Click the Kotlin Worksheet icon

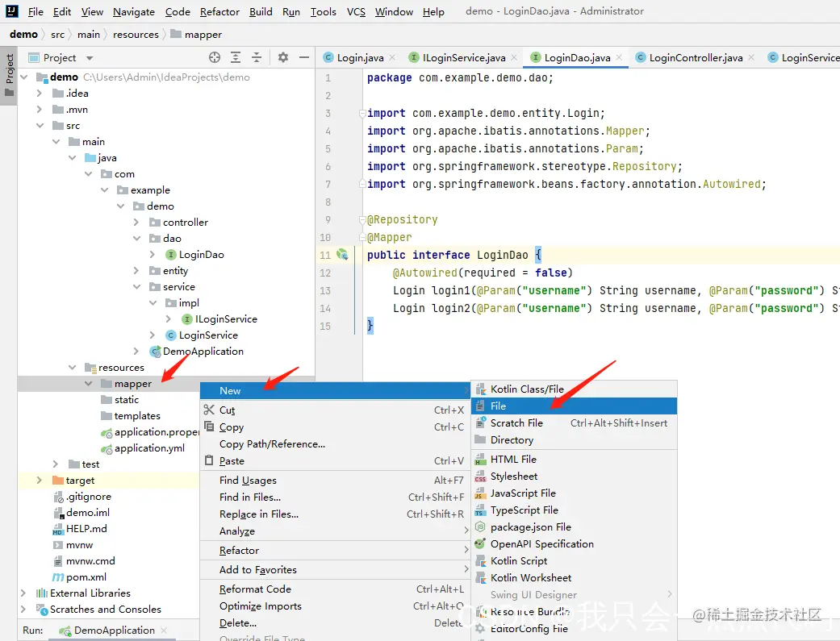pos(481,578)
